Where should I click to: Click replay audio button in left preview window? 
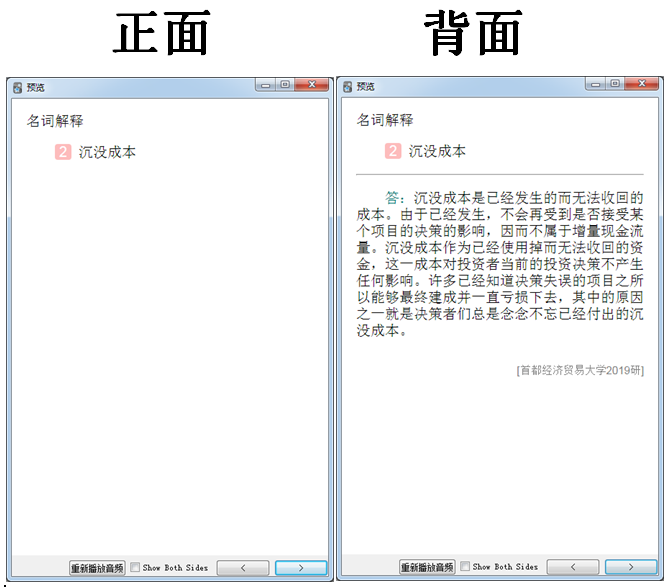97,568
